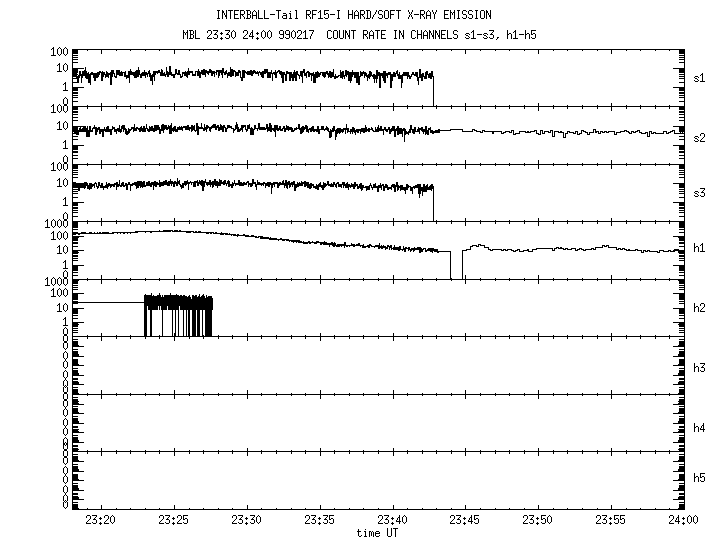Click the h2 channel label

click(x=700, y=308)
